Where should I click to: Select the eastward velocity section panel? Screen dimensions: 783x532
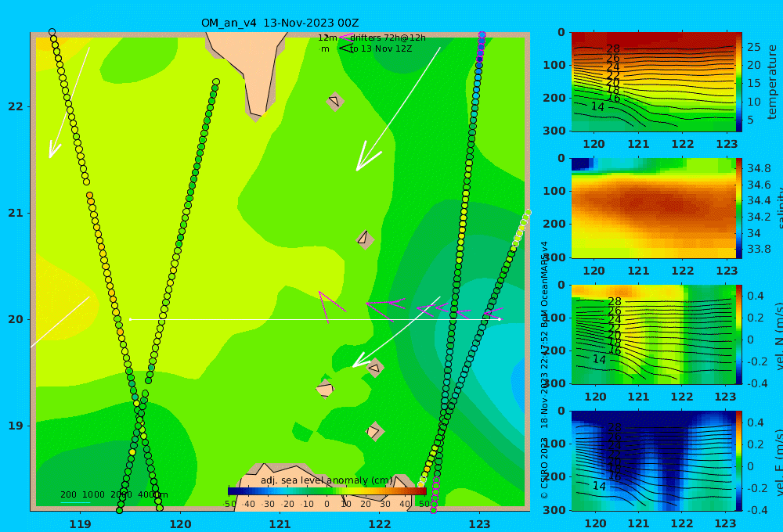(x=653, y=461)
